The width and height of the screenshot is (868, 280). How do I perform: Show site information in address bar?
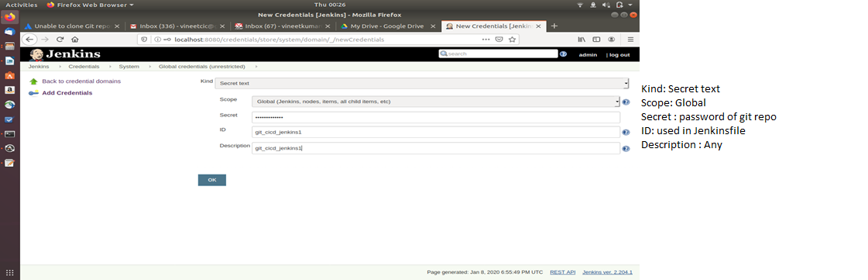158,40
